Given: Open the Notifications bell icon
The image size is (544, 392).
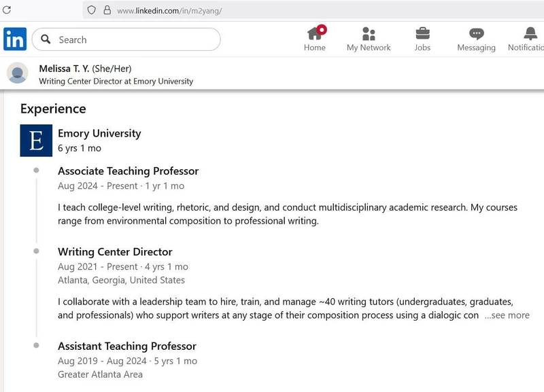Looking at the screenshot, I should click(530, 33).
